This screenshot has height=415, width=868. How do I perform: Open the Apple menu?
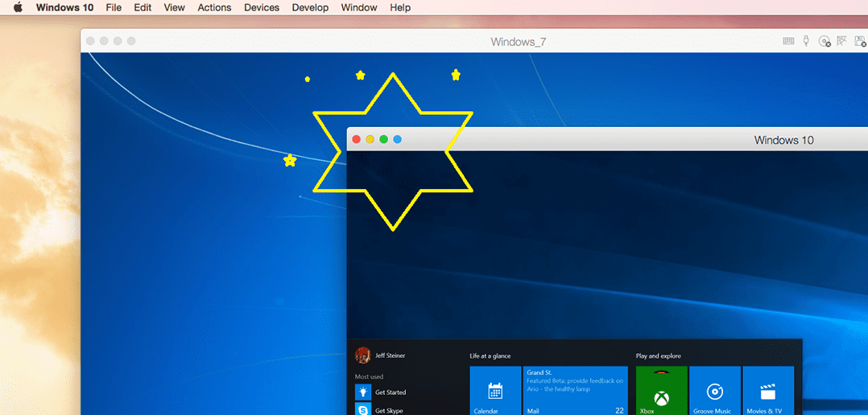click(19, 8)
